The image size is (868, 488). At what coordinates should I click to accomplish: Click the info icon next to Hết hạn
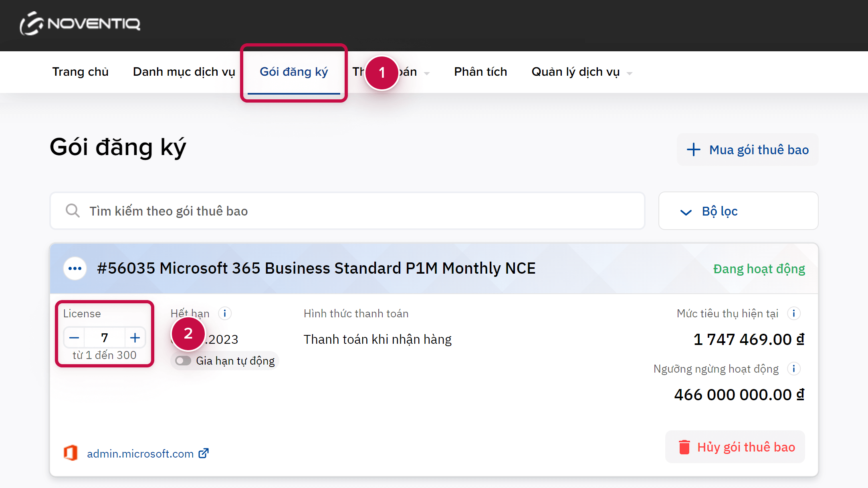(225, 313)
